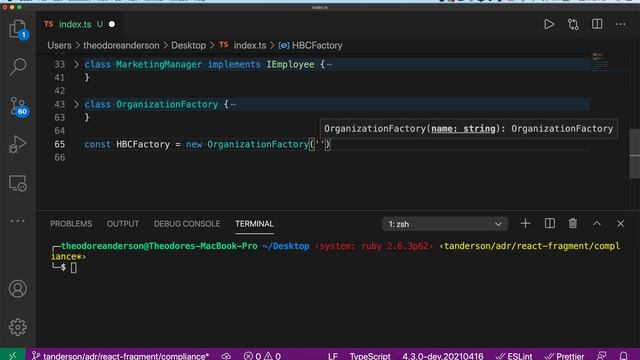Split the terminal panel
This screenshot has width=640, height=360.
[549, 224]
